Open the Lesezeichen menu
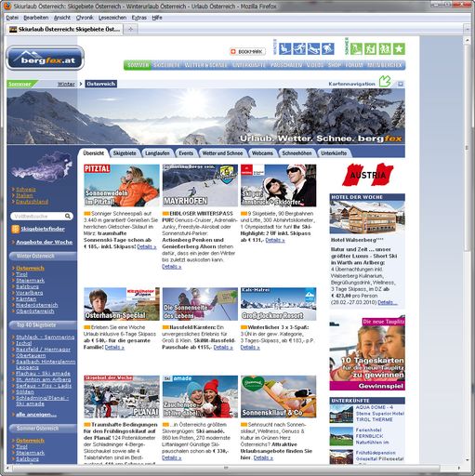Image resolution: width=475 pixels, height=476 pixels. click(x=112, y=18)
